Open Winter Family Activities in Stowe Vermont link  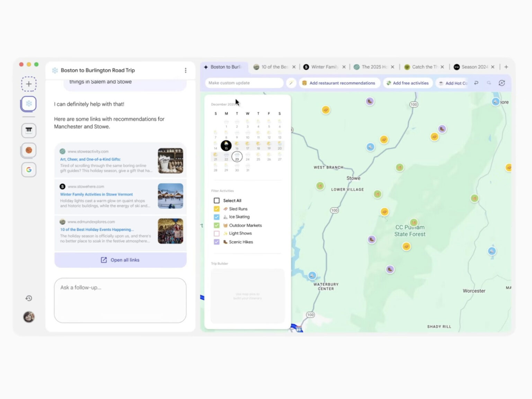coord(96,194)
